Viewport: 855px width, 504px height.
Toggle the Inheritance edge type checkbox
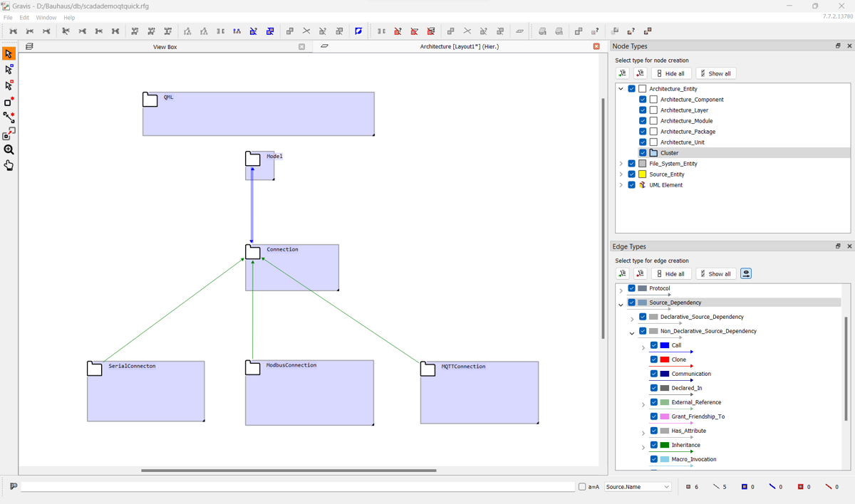654,445
